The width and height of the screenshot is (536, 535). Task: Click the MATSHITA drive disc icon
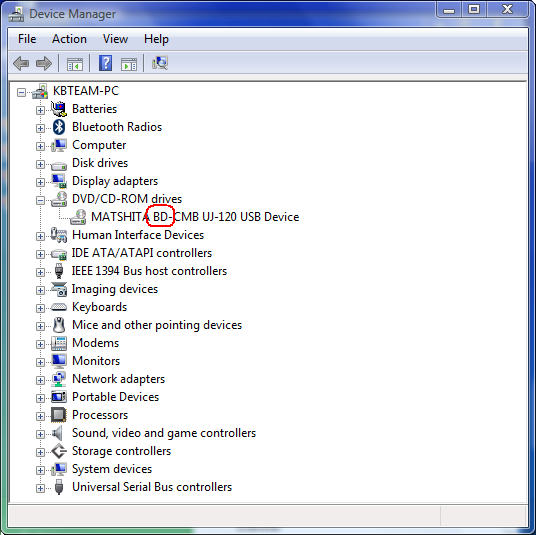pyautogui.click(x=78, y=217)
